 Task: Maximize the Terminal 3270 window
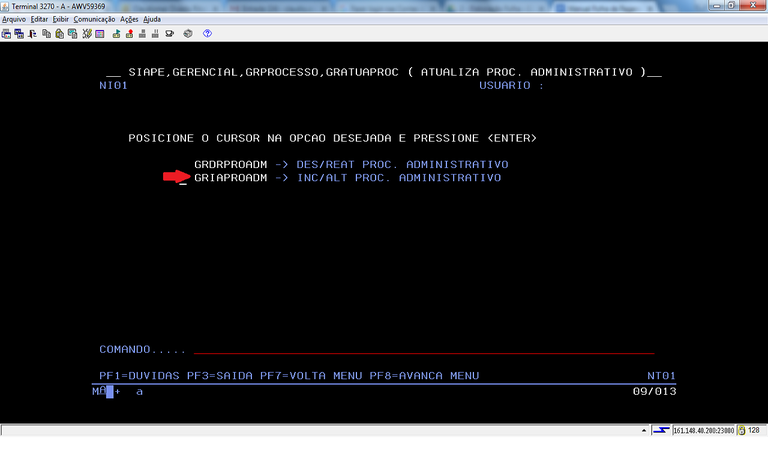point(731,5)
